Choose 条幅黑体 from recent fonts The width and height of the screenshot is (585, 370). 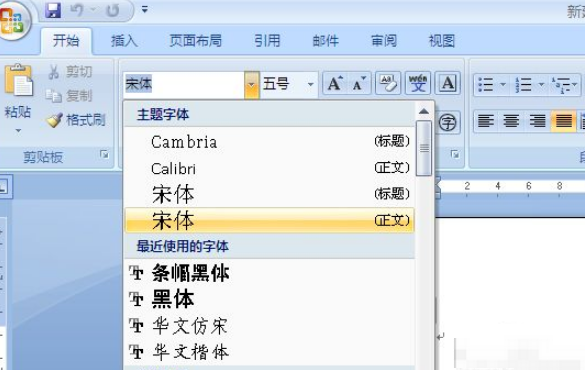click(269, 273)
